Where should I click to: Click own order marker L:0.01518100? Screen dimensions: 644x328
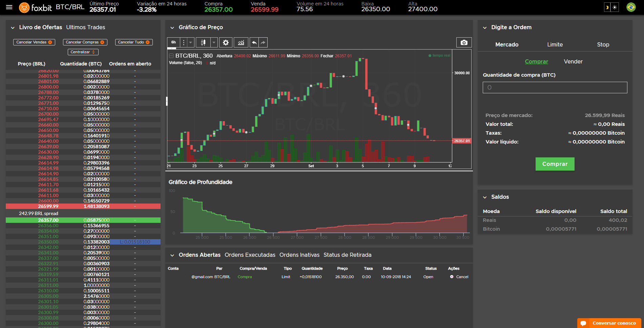(135, 242)
